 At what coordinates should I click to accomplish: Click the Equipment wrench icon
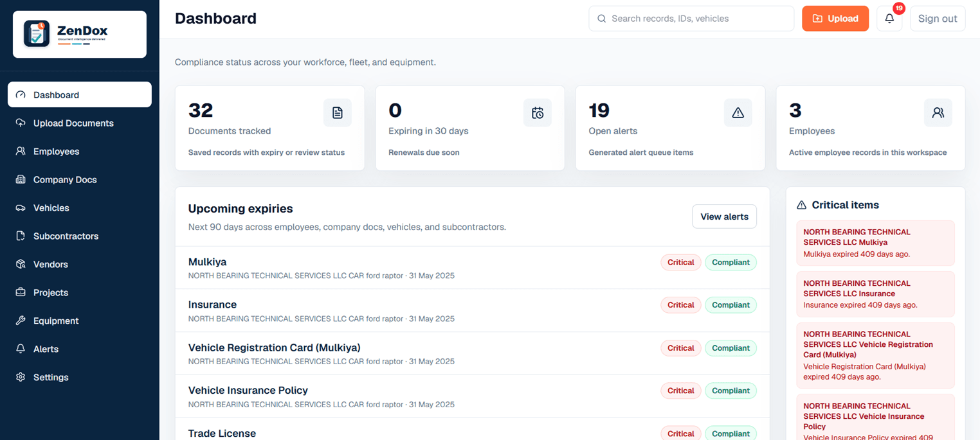21,321
